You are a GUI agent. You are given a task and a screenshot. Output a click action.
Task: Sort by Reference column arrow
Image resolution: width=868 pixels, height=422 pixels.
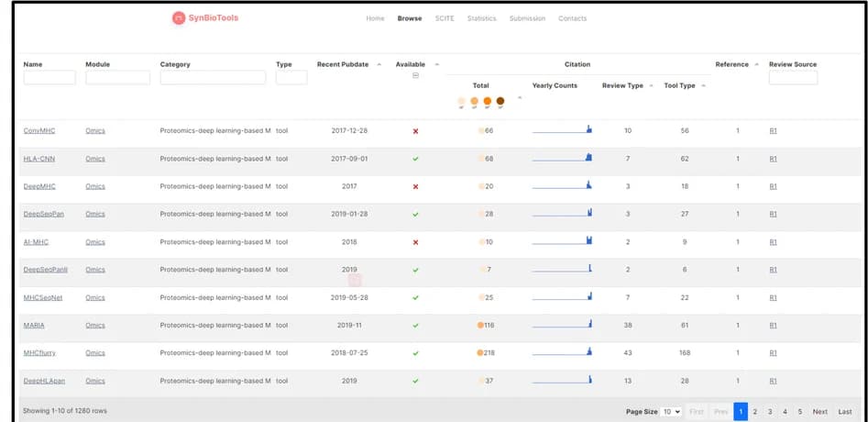click(756, 65)
